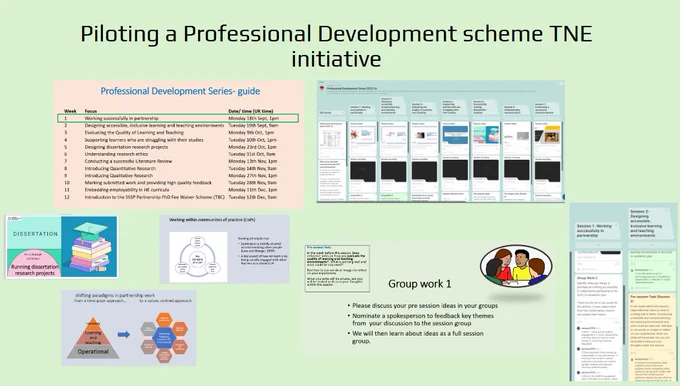
Task: Click the pre-session task text box
Action: point(337,268)
